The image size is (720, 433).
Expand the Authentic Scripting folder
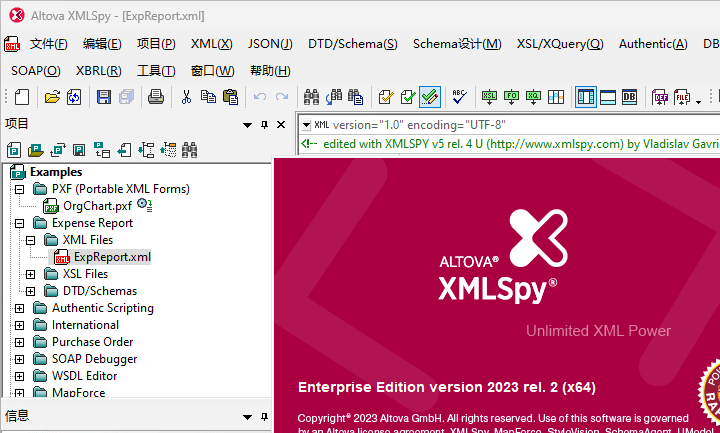[x=19, y=308]
